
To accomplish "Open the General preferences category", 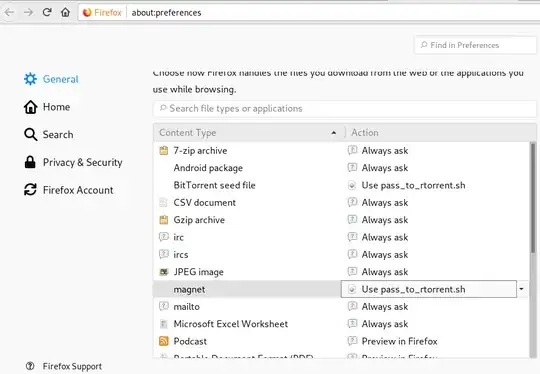I will (51, 79).
